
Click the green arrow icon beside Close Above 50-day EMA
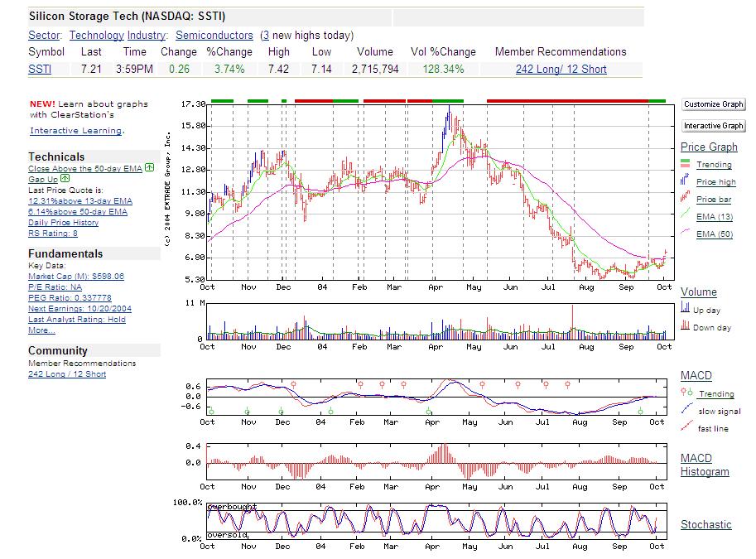point(149,168)
